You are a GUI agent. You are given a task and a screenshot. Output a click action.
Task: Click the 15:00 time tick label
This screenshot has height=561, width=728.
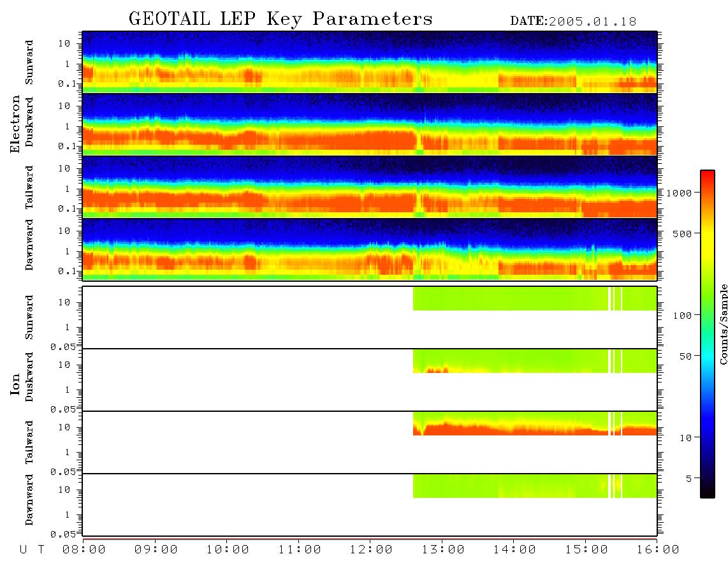click(x=586, y=550)
